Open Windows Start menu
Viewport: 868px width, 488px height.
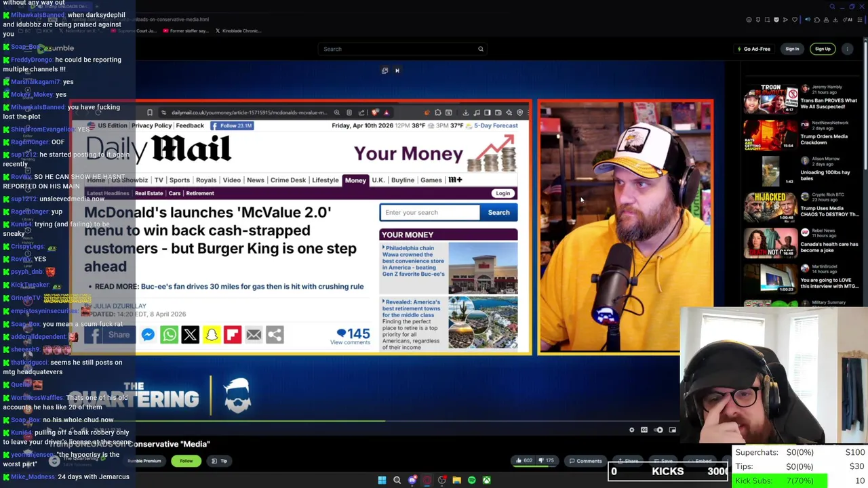point(382,481)
